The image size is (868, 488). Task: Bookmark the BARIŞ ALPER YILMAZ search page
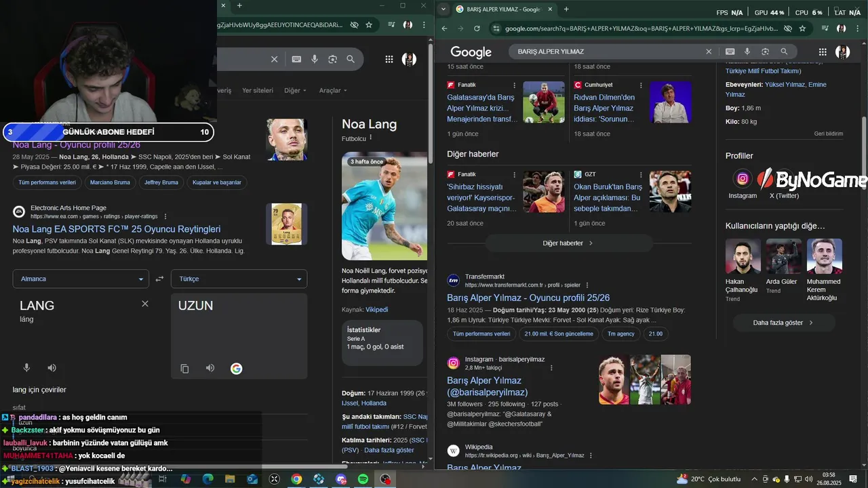802,28
